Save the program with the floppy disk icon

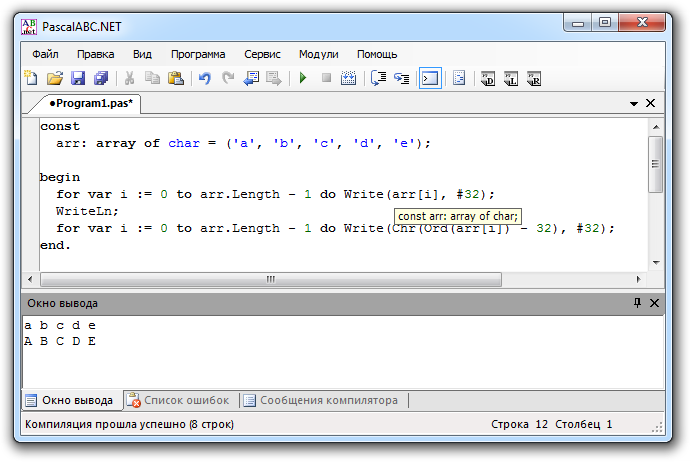click(x=78, y=78)
